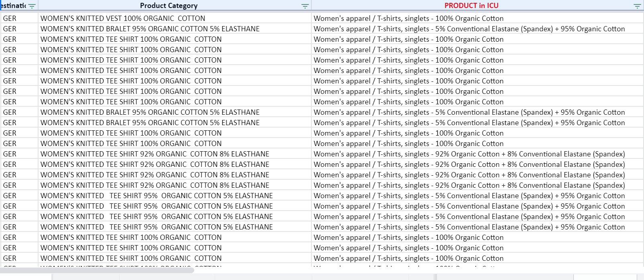Select the GER cell in the VEST row

(x=10, y=18)
